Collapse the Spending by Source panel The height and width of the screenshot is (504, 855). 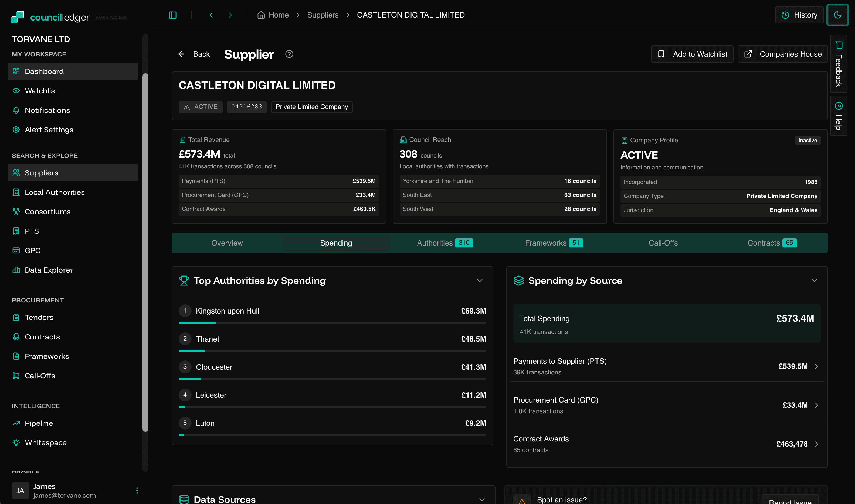[814, 281]
